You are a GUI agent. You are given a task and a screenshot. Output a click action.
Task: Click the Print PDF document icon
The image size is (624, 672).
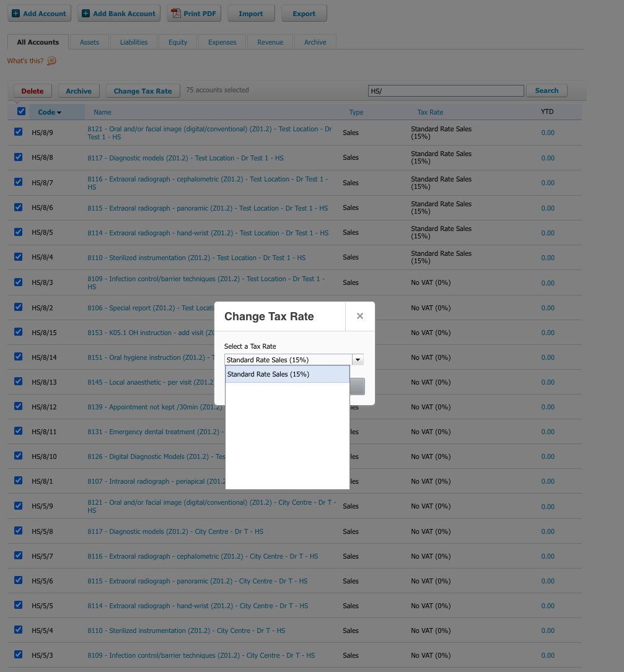(x=176, y=13)
